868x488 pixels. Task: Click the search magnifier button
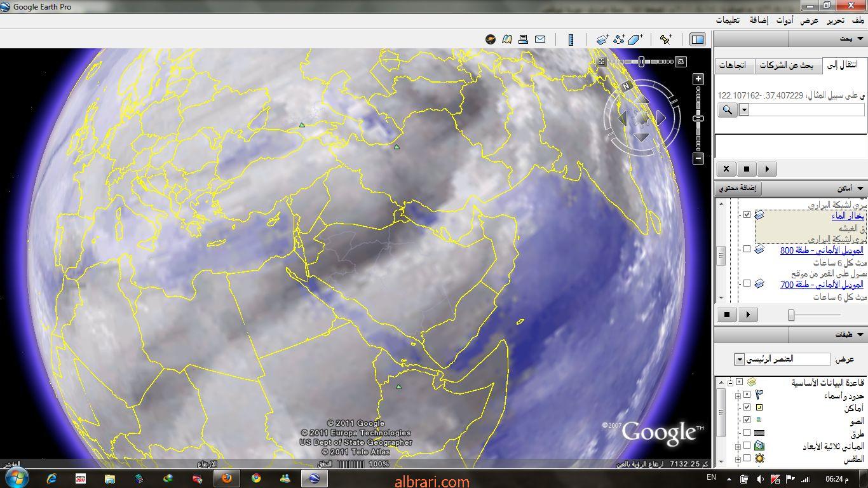[x=728, y=110]
